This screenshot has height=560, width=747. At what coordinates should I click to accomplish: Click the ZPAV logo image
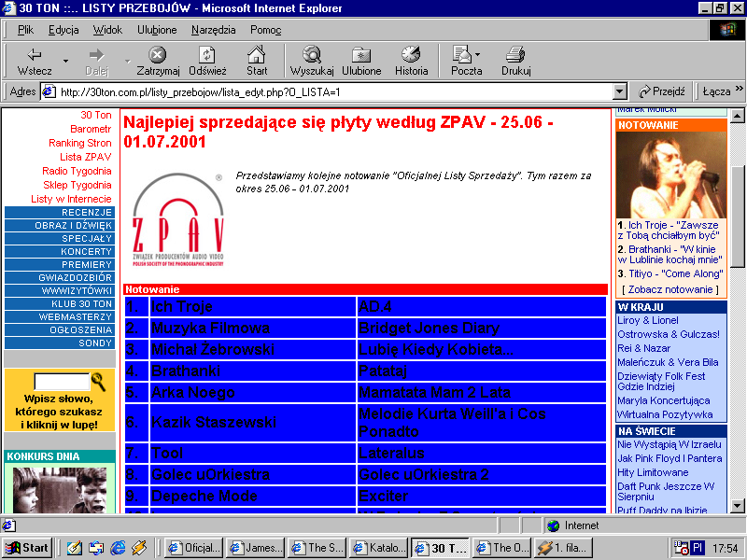point(178,219)
